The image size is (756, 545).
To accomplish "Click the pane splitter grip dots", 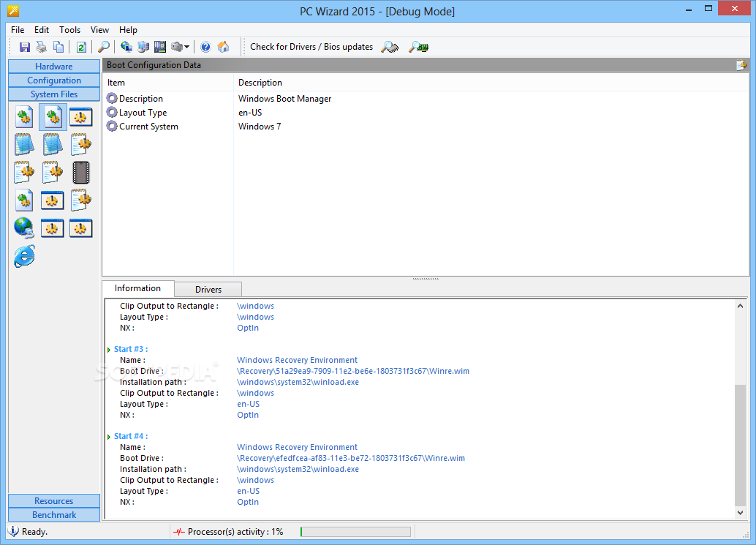I will (x=426, y=279).
